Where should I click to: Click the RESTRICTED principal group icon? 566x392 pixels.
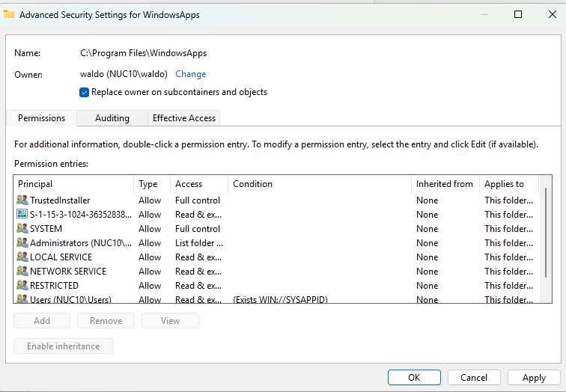click(22, 285)
